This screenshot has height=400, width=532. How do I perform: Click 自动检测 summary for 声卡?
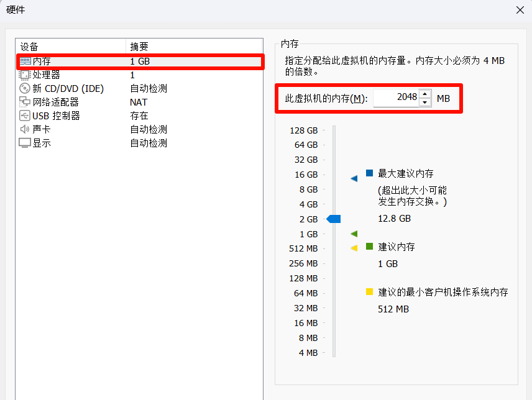click(x=149, y=129)
